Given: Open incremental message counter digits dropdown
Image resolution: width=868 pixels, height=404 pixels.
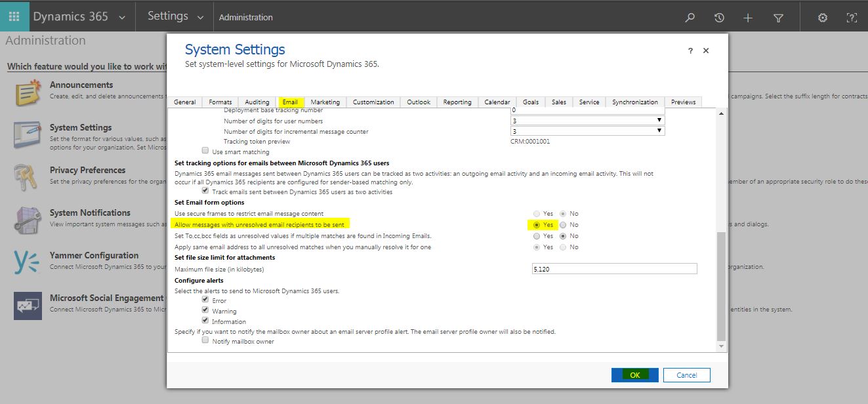Looking at the screenshot, I should click(588, 131).
